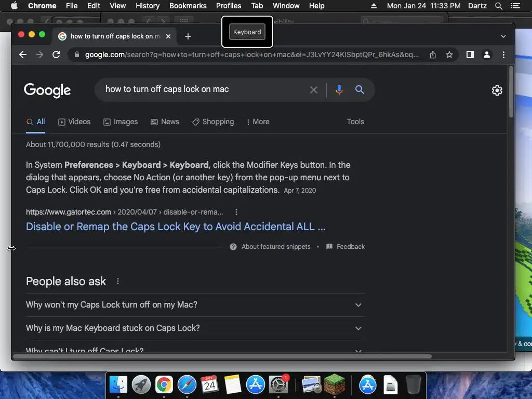
Task: Switch to the Shopping results tab
Action: (213, 122)
